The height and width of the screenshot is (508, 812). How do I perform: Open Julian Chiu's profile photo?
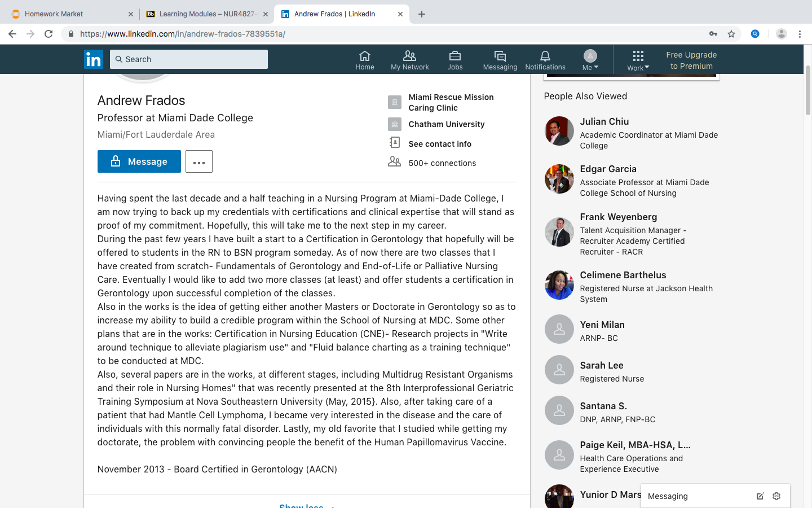[559, 131]
